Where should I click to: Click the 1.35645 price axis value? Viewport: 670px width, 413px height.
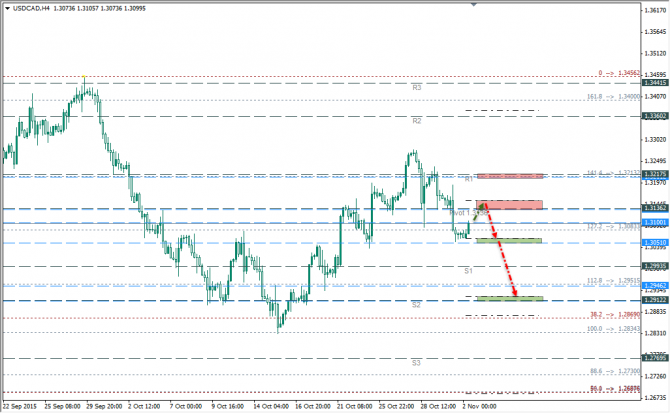(655, 32)
